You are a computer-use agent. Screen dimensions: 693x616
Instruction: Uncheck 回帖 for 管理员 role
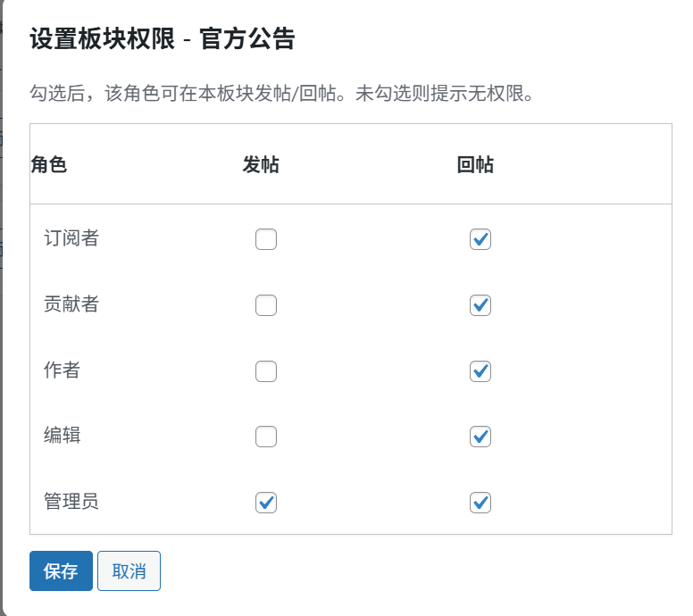point(480,502)
